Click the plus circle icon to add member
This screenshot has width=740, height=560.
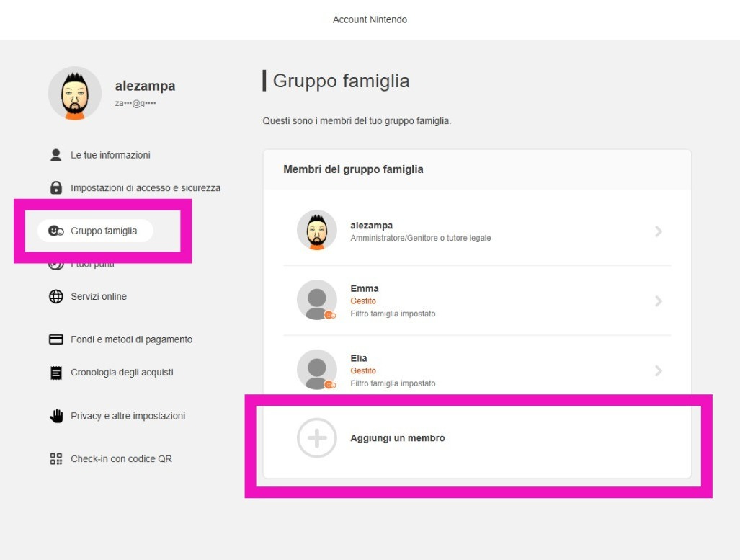(x=316, y=438)
